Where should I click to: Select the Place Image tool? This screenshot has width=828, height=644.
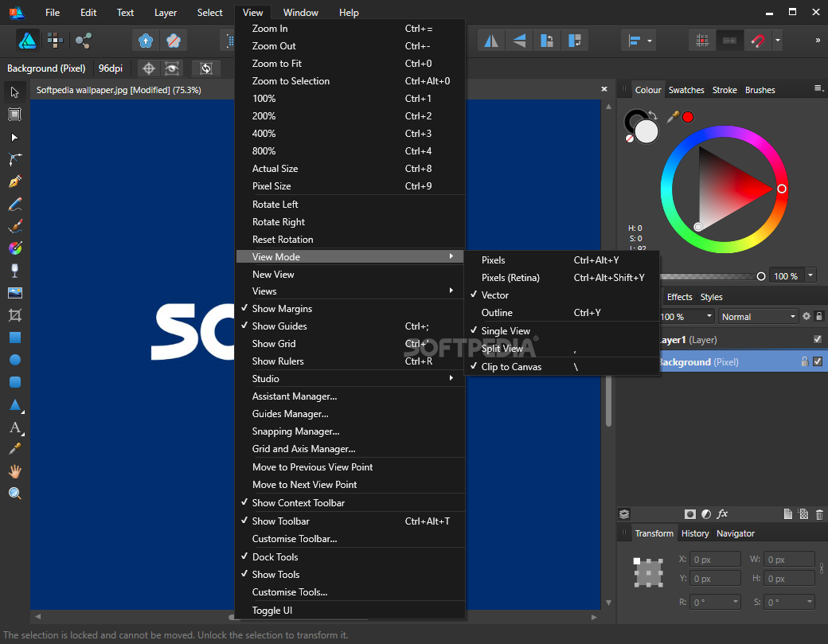point(15,293)
